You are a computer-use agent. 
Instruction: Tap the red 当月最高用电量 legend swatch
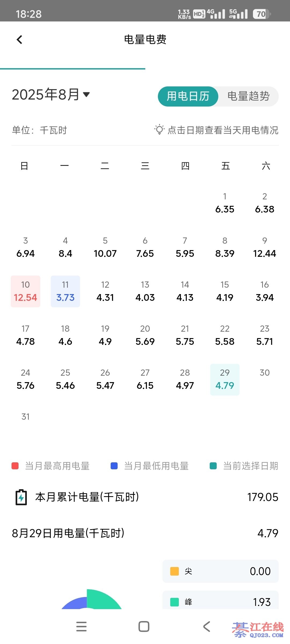click(x=15, y=466)
